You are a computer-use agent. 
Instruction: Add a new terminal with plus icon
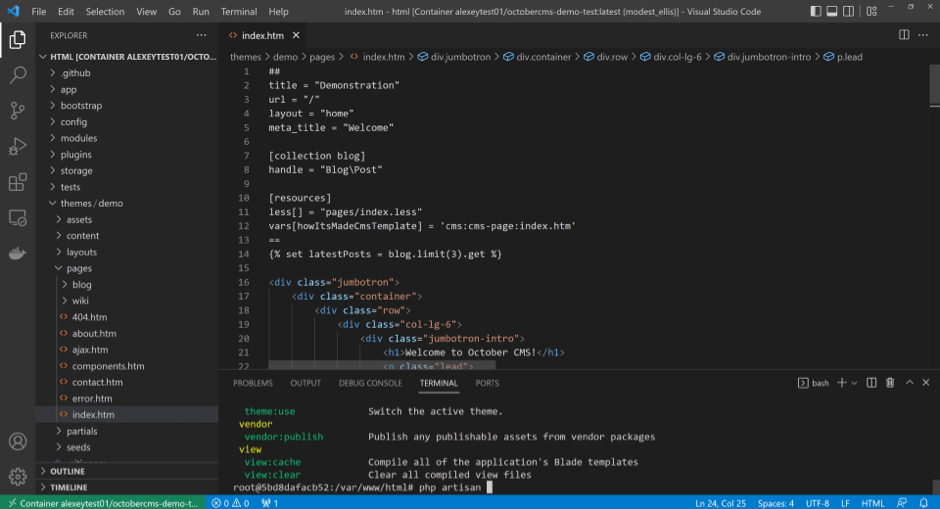(x=842, y=382)
